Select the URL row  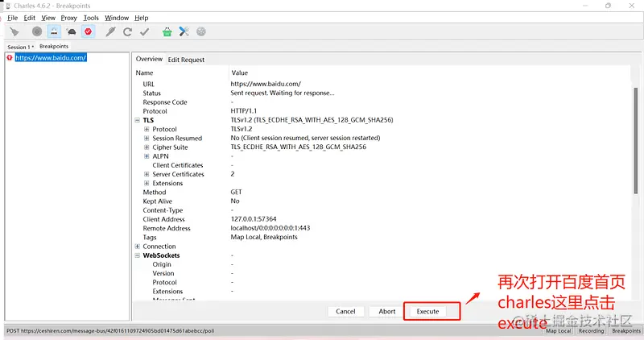tap(382, 84)
